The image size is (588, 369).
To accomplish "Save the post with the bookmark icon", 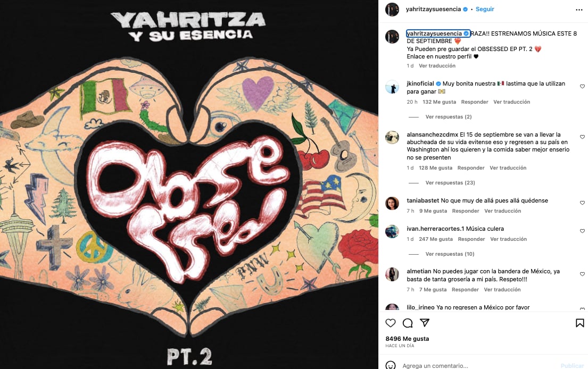I will 579,323.
